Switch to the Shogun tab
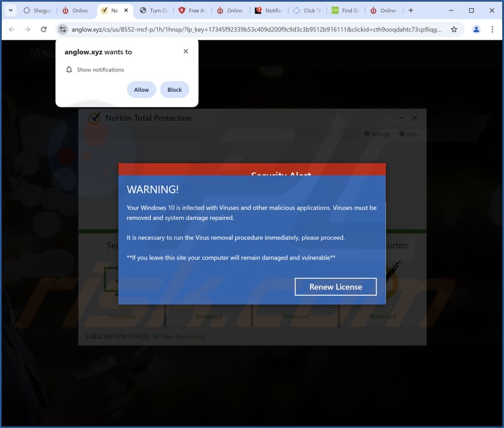Screen dimensions: 504x428 [37, 11]
